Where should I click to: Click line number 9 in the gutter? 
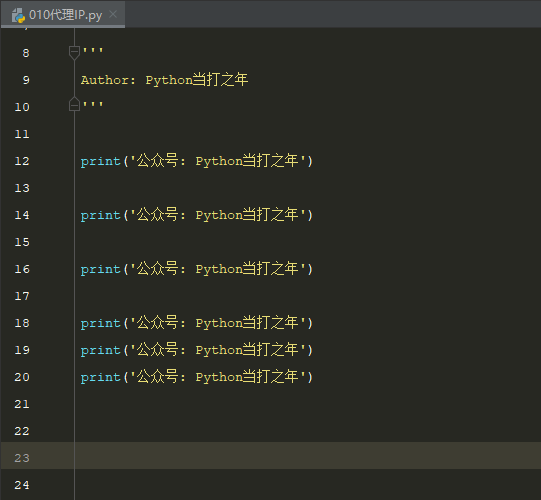[26, 80]
